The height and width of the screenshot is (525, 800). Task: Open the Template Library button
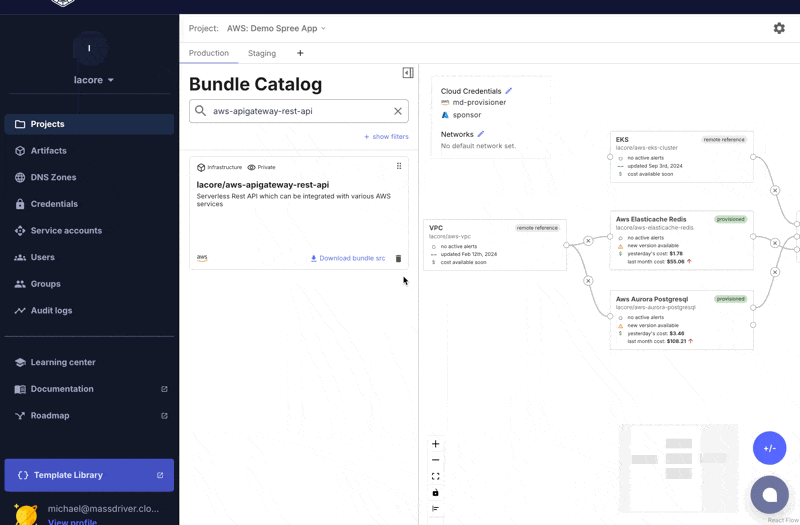tap(89, 475)
